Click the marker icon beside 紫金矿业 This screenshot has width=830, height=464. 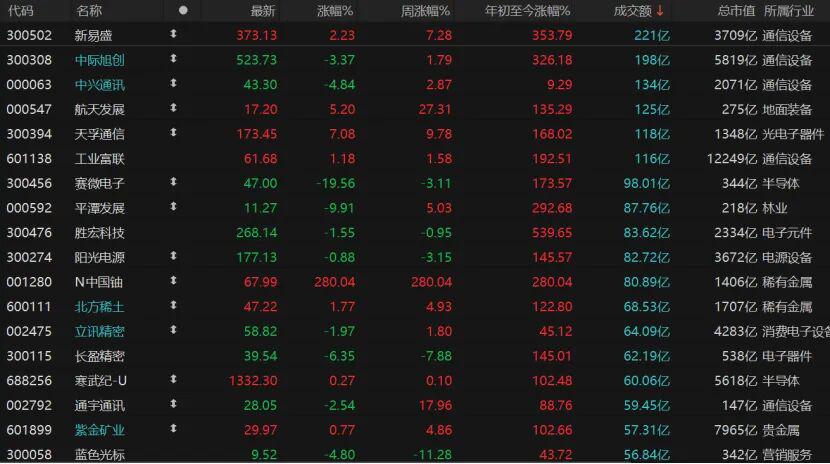coord(174,429)
